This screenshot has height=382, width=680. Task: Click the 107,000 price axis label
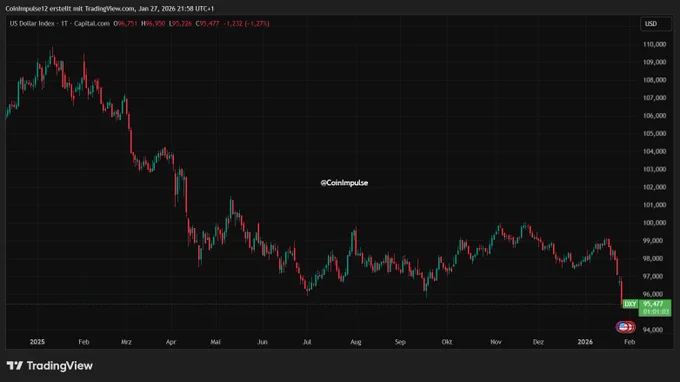[x=654, y=98]
